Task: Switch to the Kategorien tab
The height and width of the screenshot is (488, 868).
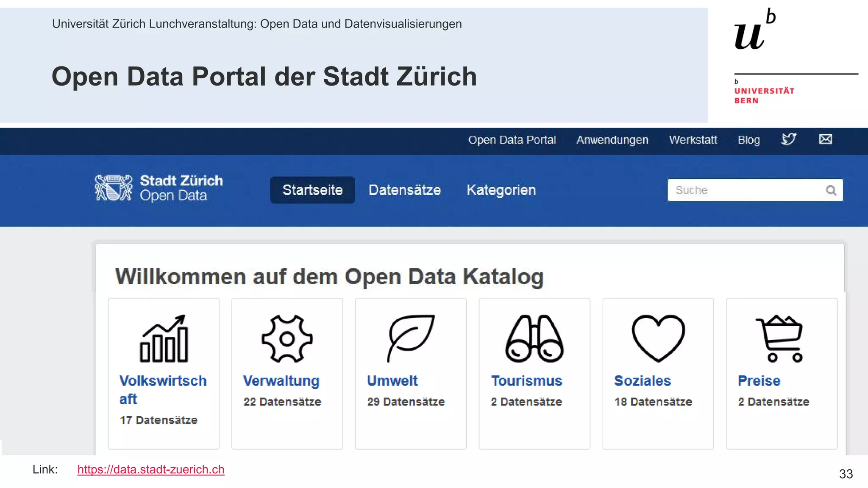Action: tap(501, 190)
